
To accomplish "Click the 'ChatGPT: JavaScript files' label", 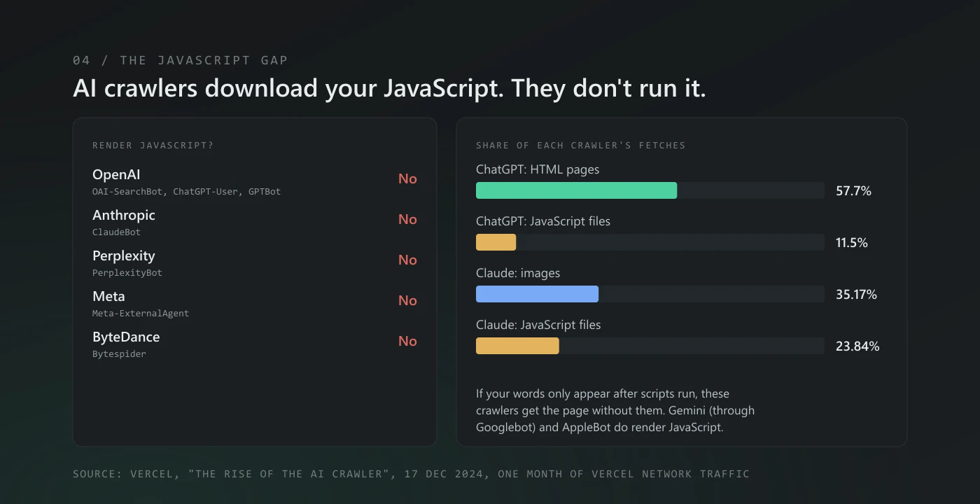I will tap(543, 221).
